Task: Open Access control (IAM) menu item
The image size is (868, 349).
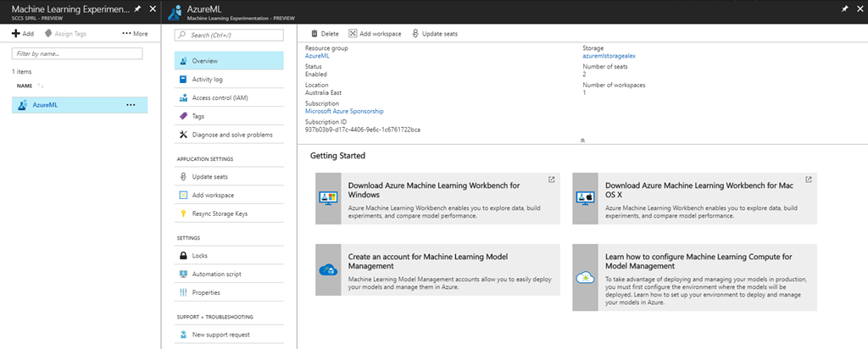Action: (229, 98)
